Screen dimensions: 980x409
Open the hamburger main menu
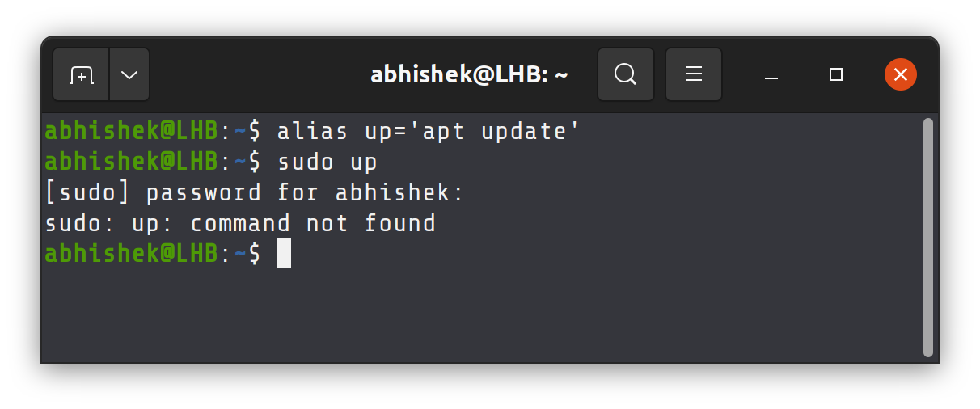click(x=693, y=75)
